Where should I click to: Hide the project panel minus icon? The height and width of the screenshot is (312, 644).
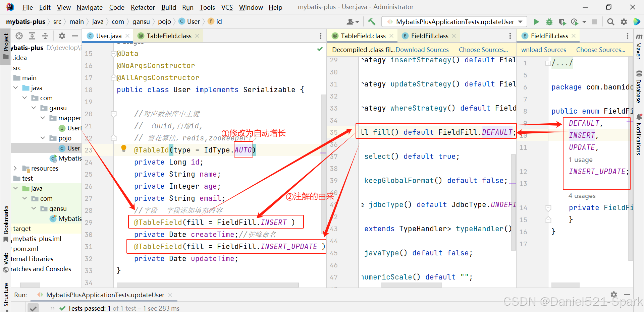75,36
